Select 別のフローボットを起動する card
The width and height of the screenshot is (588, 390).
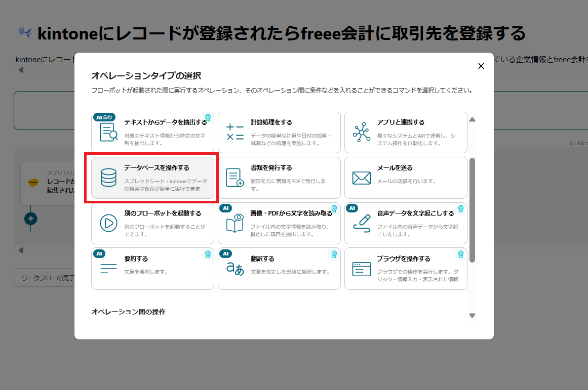tap(152, 223)
